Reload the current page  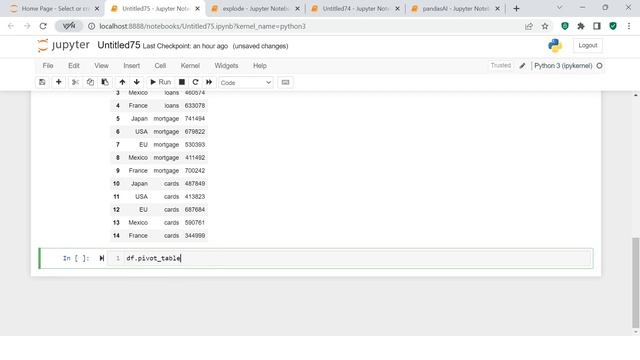[x=43, y=26]
